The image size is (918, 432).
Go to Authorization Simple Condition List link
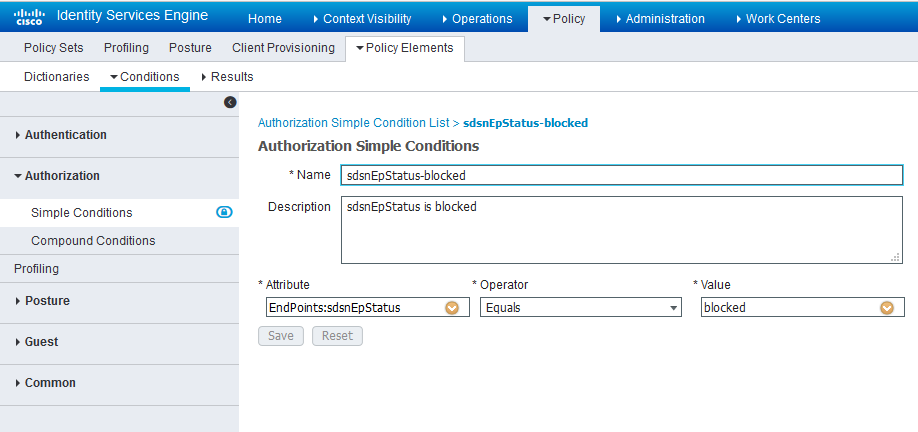(x=353, y=123)
